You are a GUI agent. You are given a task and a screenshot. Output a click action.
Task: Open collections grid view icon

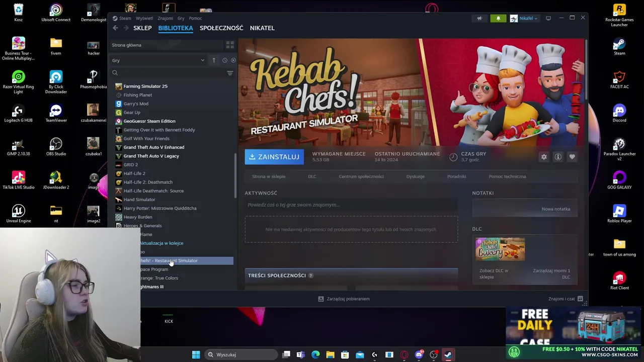[230, 45]
